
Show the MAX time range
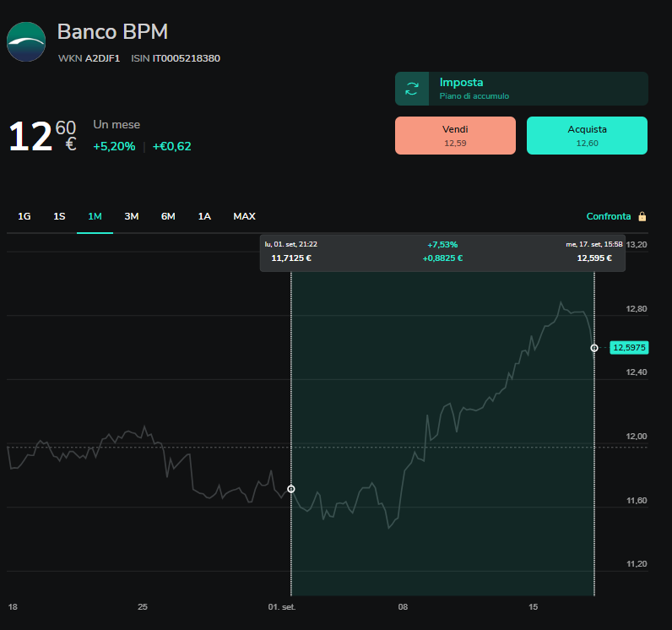(x=244, y=216)
